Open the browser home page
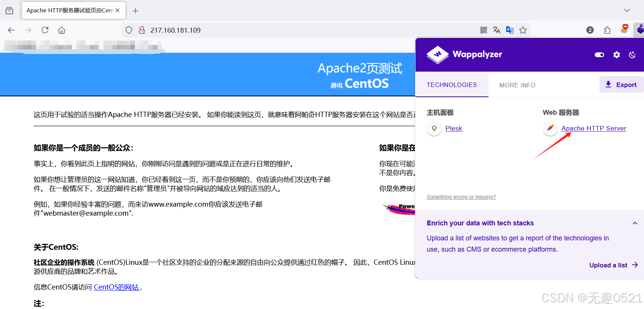Image resolution: width=644 pixels, height=309 pixels. click(62, 30)
